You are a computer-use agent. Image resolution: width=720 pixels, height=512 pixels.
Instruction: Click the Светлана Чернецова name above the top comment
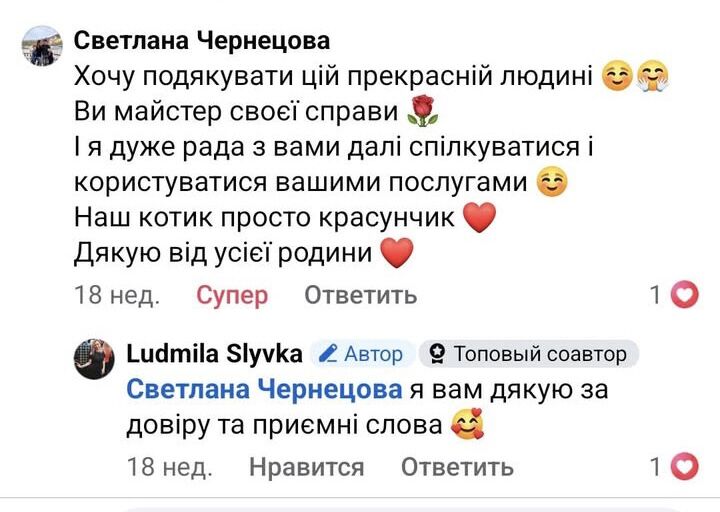[202, 41]
